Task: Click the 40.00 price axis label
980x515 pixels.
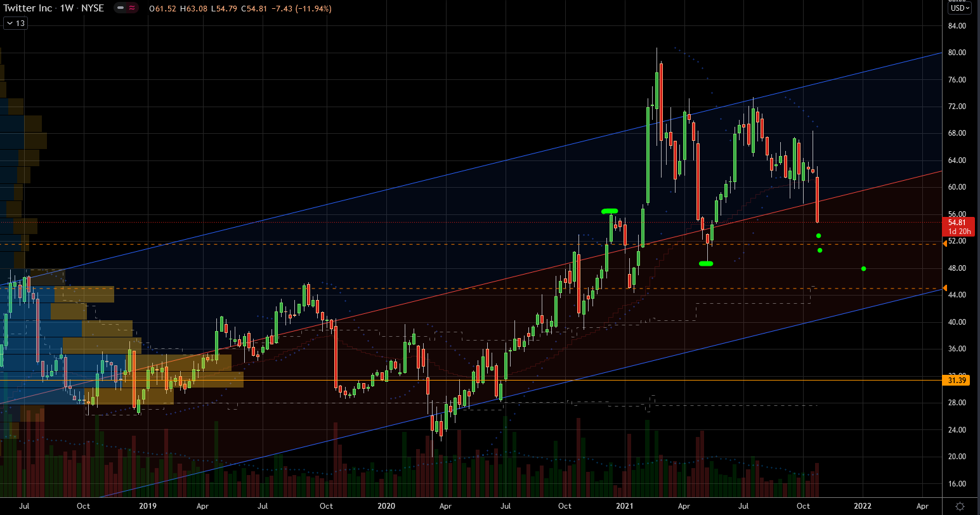Action: click(x=958, y=322)
